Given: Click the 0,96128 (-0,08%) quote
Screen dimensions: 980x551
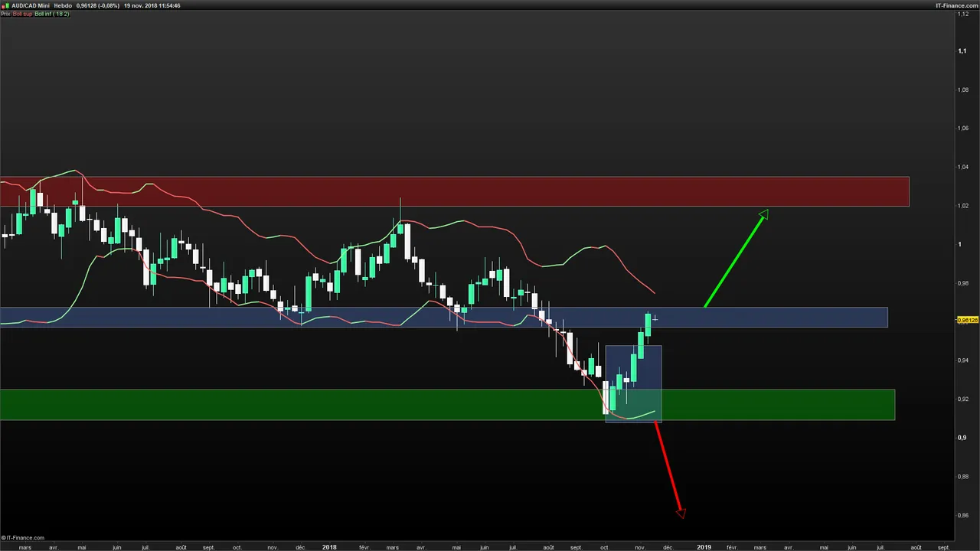Looking at the screenshot, I should (97, 5).
